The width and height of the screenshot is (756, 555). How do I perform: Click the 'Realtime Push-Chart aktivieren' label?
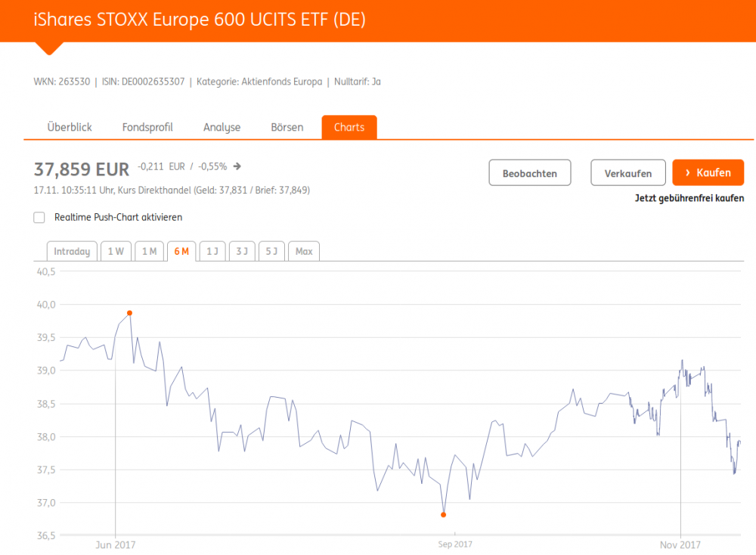pos(118,218)
